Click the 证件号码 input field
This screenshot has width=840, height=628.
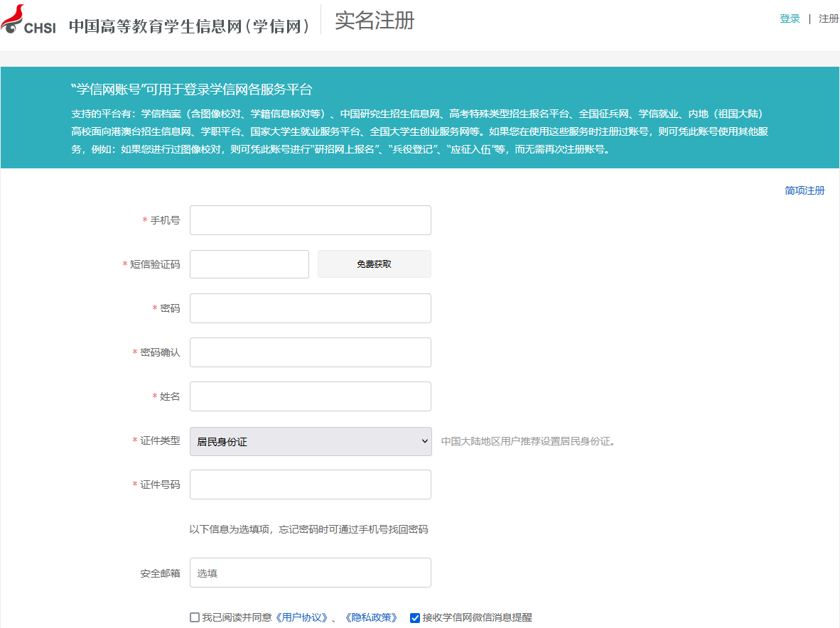pyautogui.click(x=310, y=484)
